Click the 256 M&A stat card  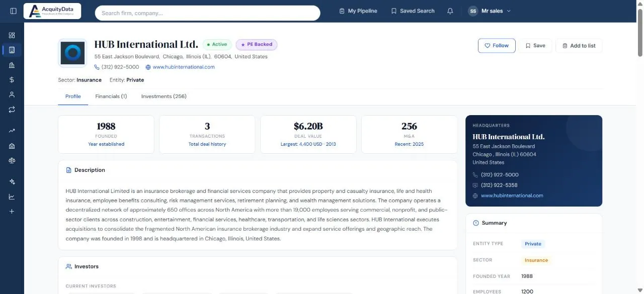tap(410, 134)
